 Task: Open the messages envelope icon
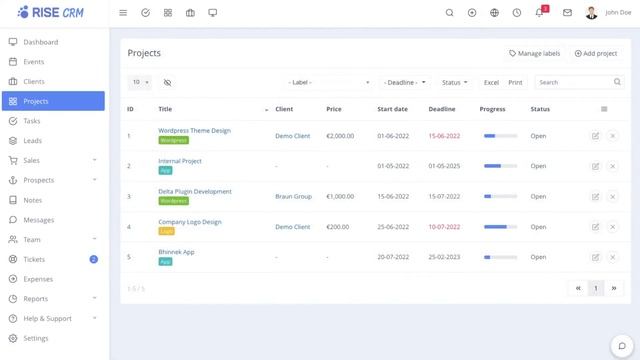coord(567,13)
